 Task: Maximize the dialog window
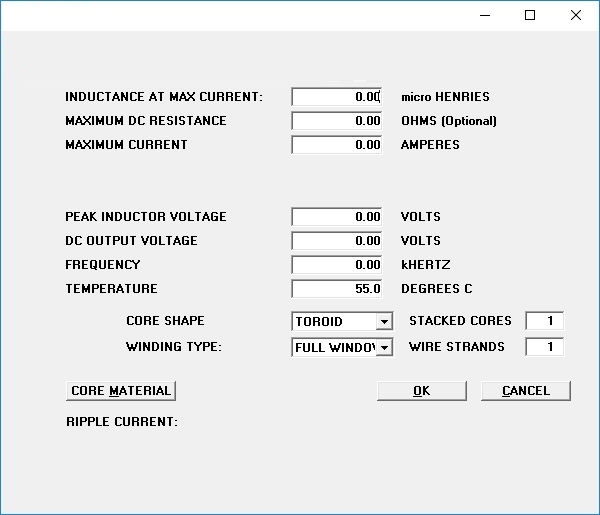tap(530, 15)
